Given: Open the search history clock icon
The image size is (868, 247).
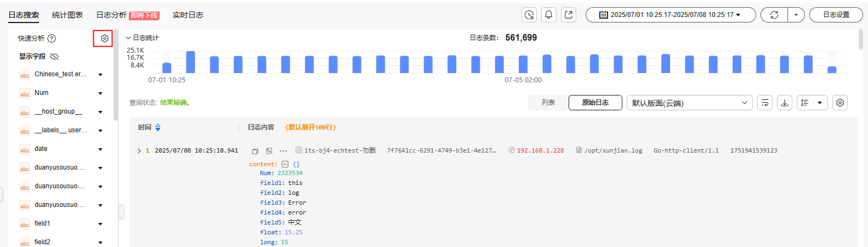Looking at the screenshot, I should click(529, 15).
